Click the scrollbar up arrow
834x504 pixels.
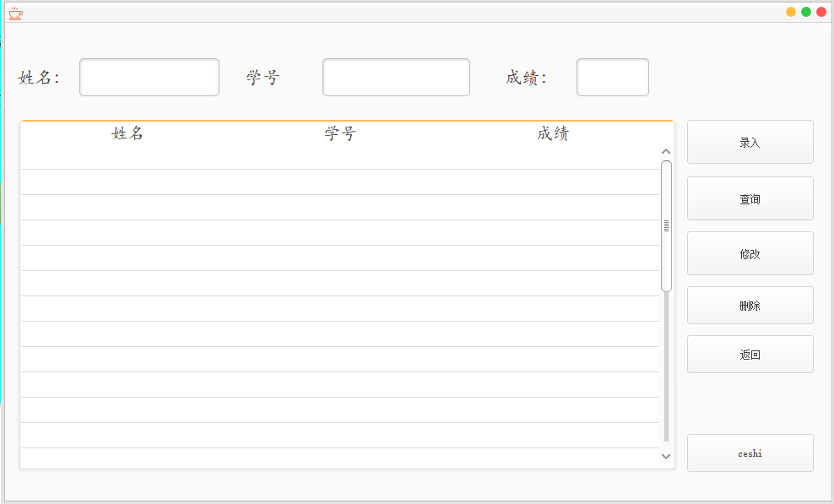[x=666, y=150]
